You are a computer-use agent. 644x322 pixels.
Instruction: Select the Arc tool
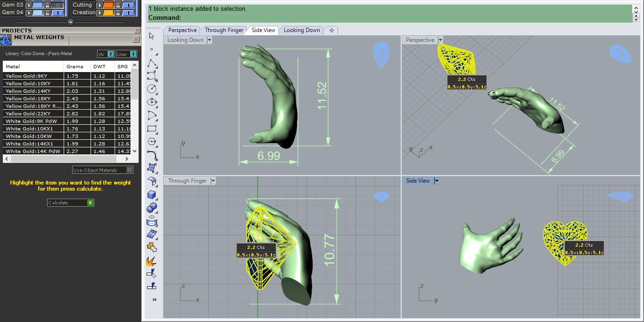pyautogui.click(x=151, y=115)
